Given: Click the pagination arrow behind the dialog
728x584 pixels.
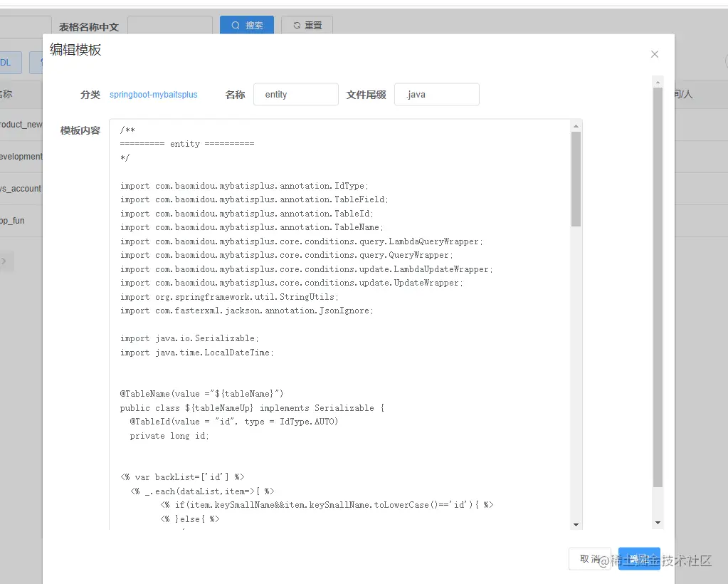Looking at the screenshot, I should [x=5, y=261].
